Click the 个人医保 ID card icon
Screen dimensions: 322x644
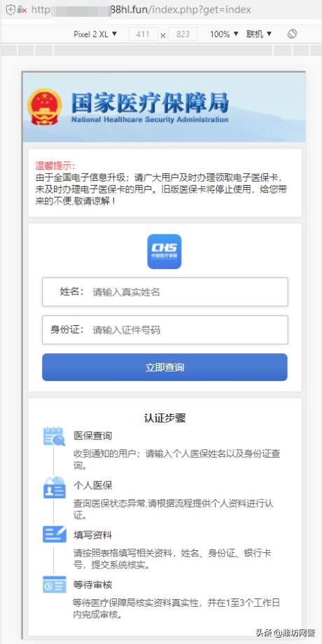54,488
